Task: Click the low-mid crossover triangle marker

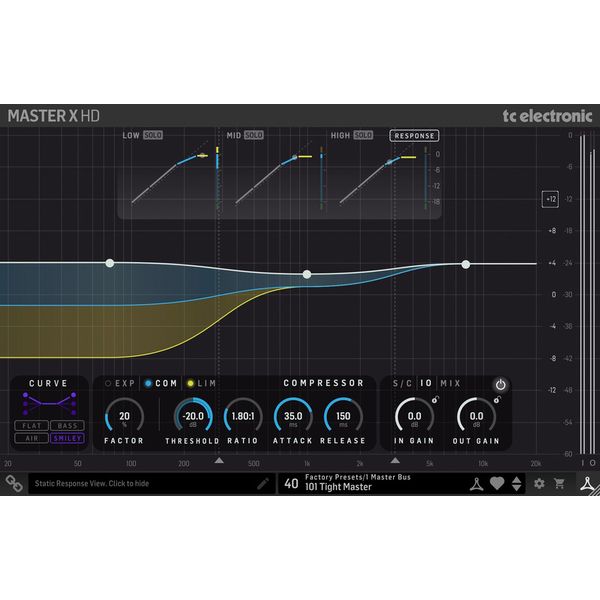Action: pos(219,460)
